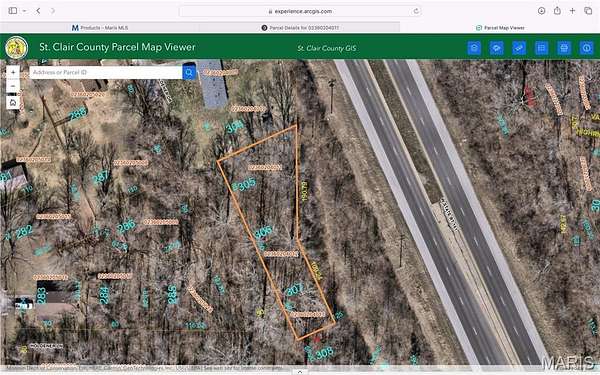Show Safari tab overview
This screenshot has height=375, width=600.
click(588, 11)
